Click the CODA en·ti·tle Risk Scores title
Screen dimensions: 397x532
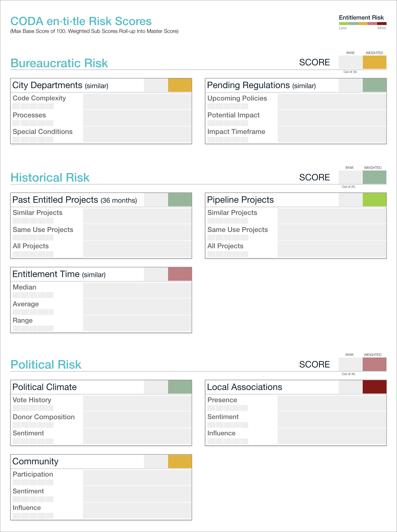click(x=81, y=21)
